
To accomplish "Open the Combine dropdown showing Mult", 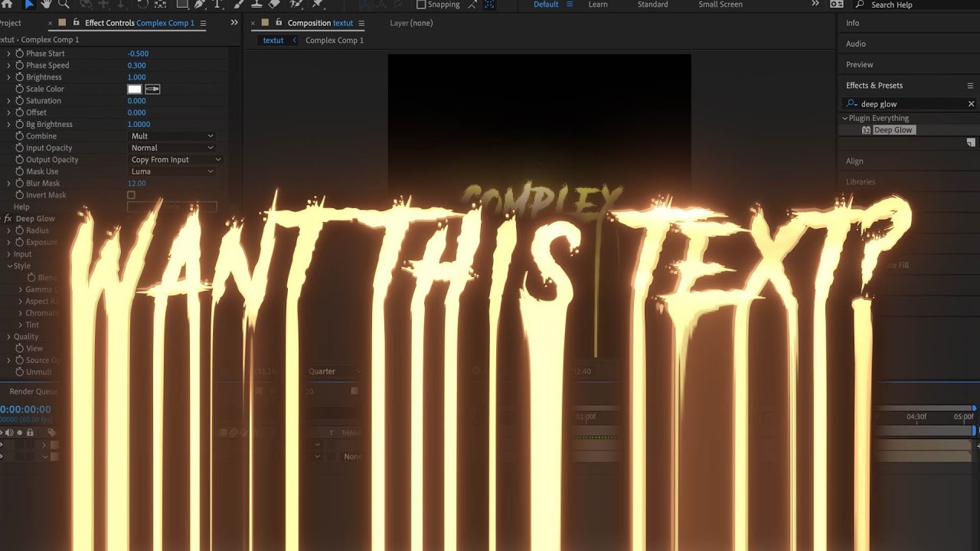I will tap(172, 136).
